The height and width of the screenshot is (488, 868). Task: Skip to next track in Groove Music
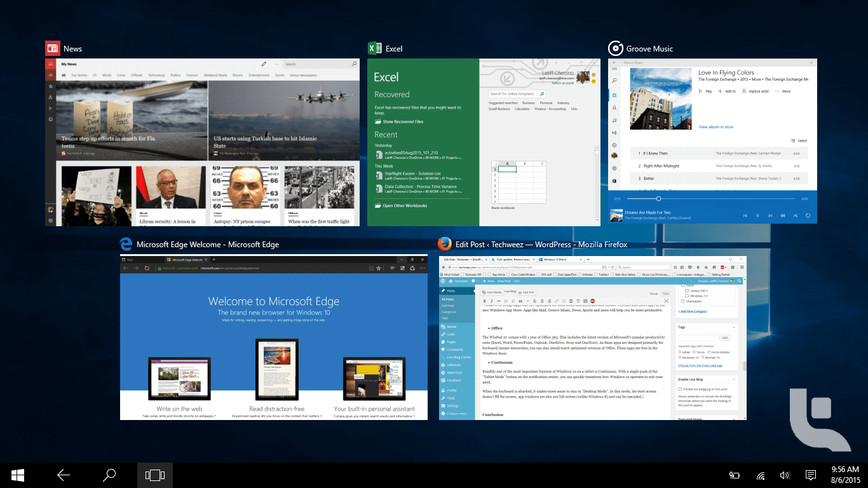(770, 215)
